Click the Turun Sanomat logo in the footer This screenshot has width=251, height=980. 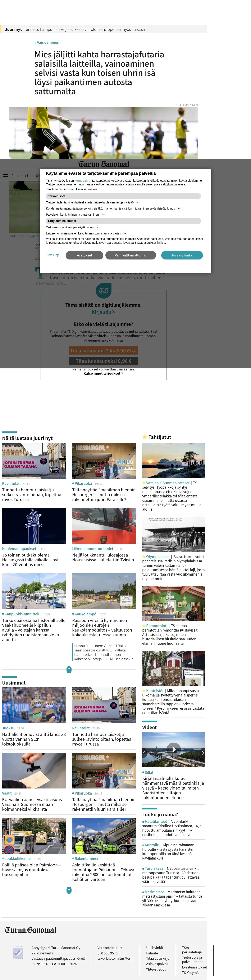click(x=30, y=930)
